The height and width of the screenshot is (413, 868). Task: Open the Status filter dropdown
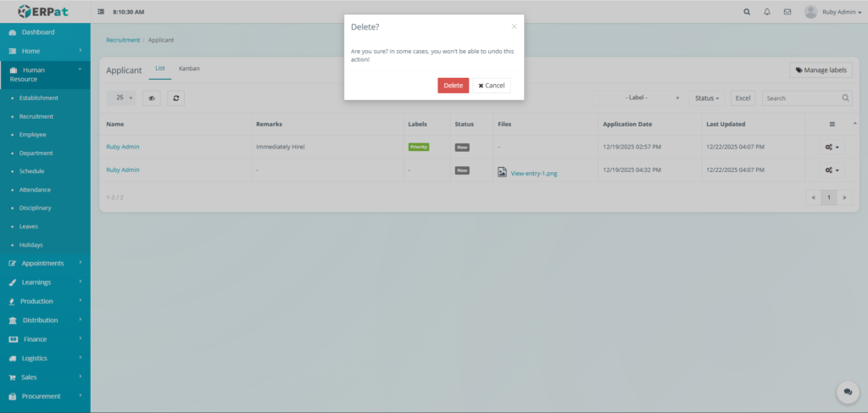(708, 98)
